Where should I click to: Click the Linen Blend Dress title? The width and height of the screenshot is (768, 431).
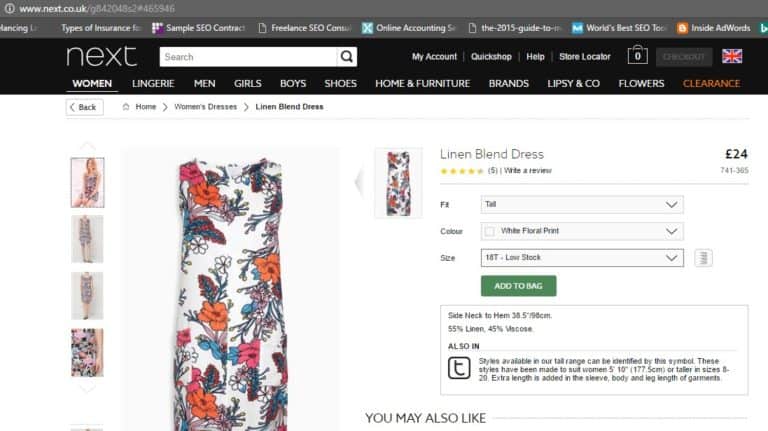point(492,154)
